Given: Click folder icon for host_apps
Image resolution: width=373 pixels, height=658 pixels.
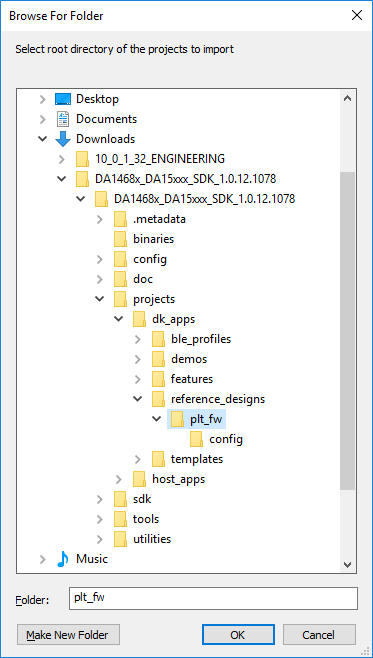Looking at the screenshot, I should (x=139, y=479).
